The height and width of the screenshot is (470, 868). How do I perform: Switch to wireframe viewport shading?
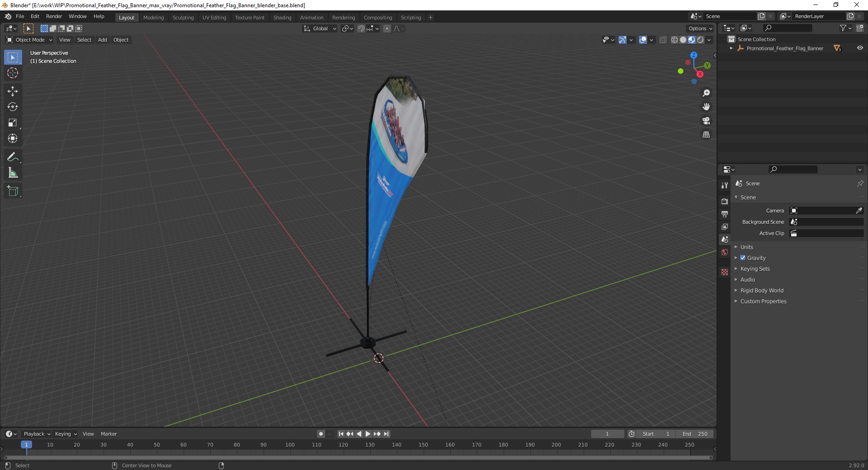[x=675, y=40]
